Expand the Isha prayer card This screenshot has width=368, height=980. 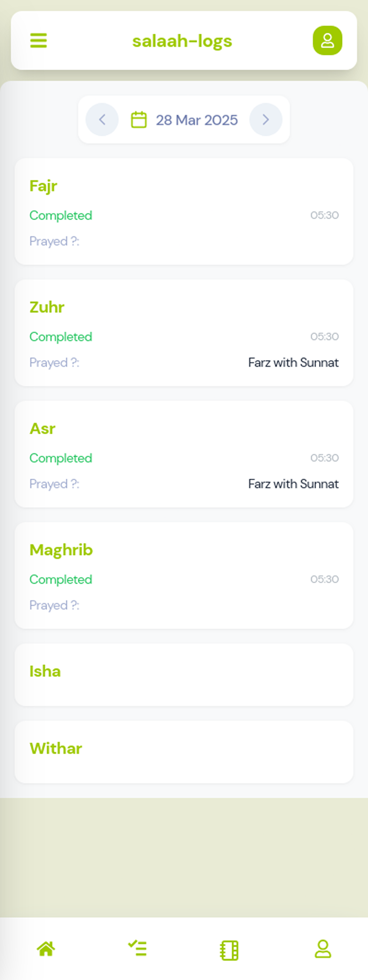coord(184,674)
